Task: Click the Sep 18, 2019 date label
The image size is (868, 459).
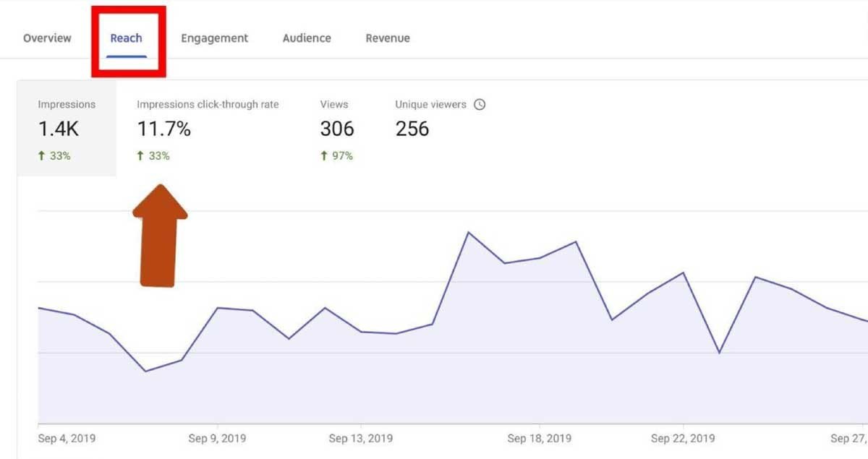Action: point(540,438)
